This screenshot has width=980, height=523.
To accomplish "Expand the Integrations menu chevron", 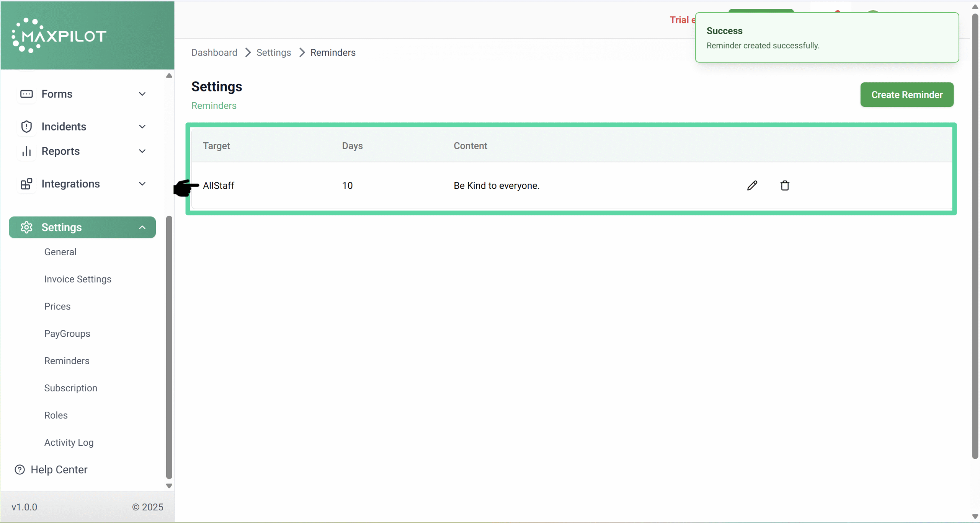I will [x=142, y=184].
